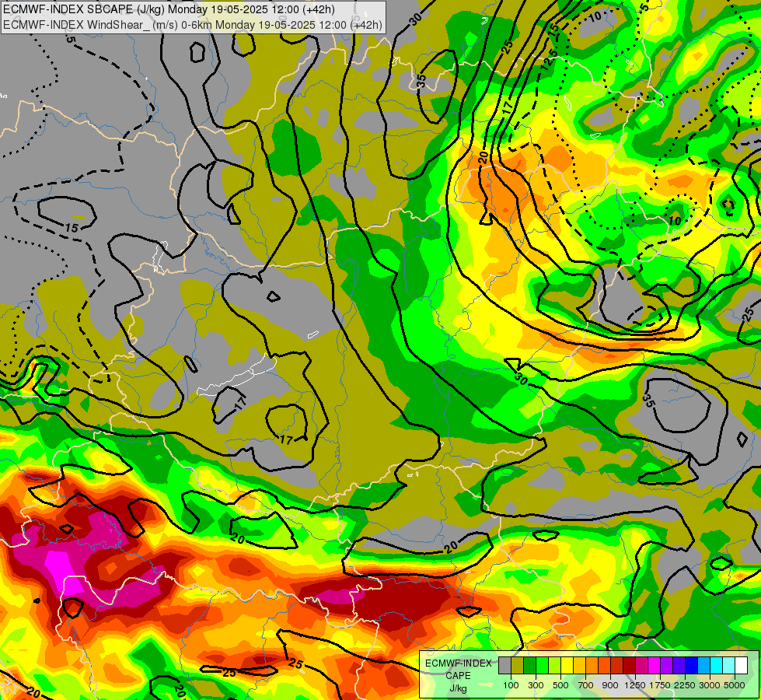761x700 pixels.
Task: Click the legend value 700
Action: [586, 685]
